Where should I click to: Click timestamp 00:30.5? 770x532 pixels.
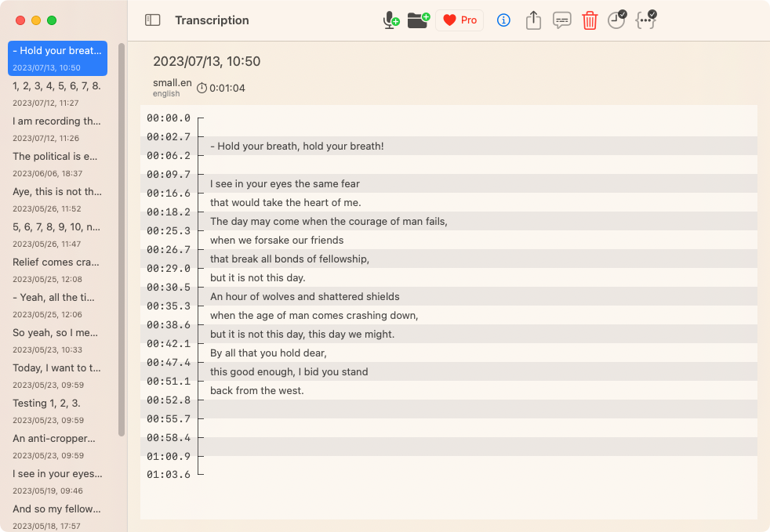[x=169, y=287]
